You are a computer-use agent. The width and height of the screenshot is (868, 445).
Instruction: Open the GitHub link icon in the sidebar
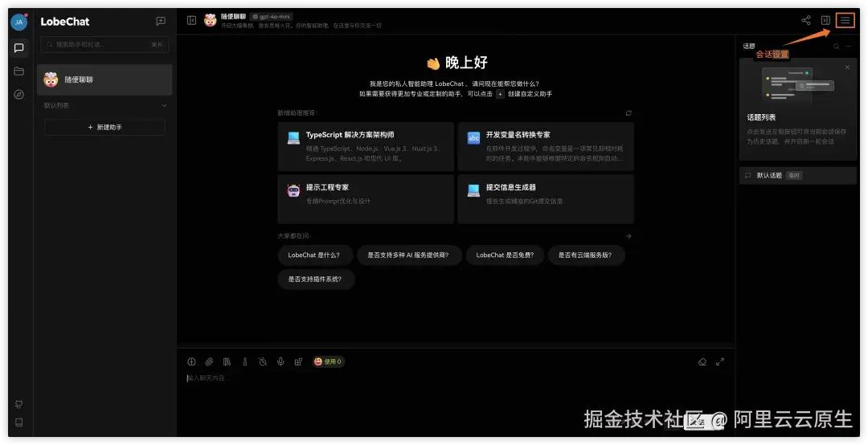(18, 404)
